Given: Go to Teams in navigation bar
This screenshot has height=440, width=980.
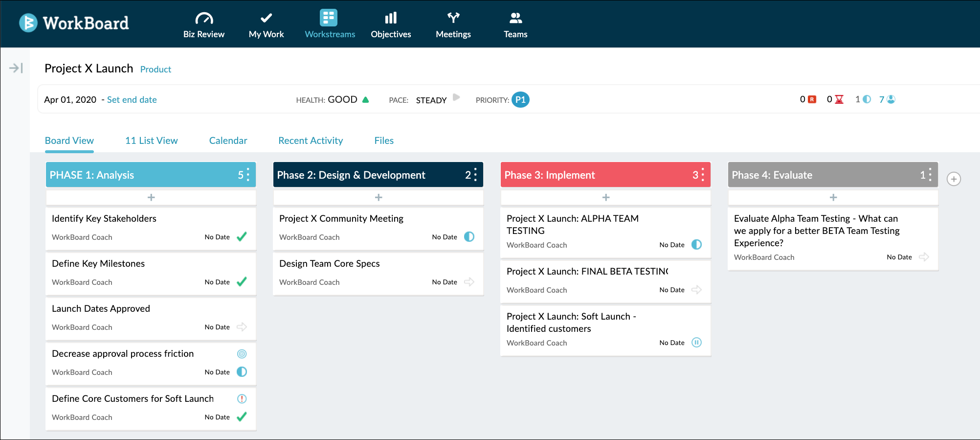Looking at the screenshot, I should pos(515,25).
